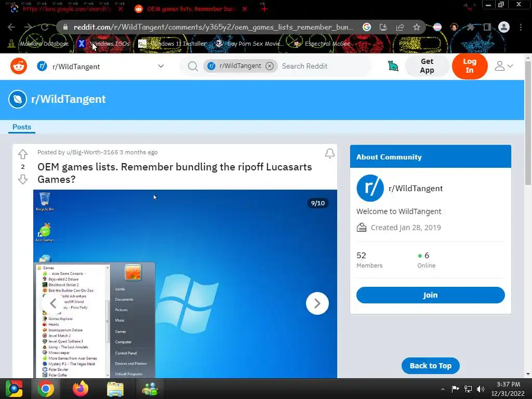This screenshot has height=399, width=532.
Task: Open Windows ISOs bookmark
Action: [103, 44]
